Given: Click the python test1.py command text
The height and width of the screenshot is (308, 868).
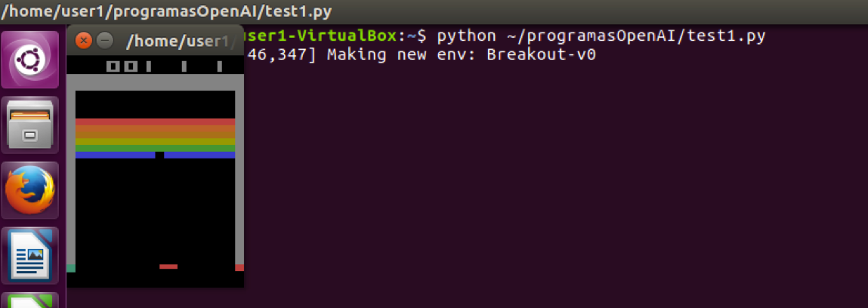Looking at the screenshot, I should pos(601,35).
